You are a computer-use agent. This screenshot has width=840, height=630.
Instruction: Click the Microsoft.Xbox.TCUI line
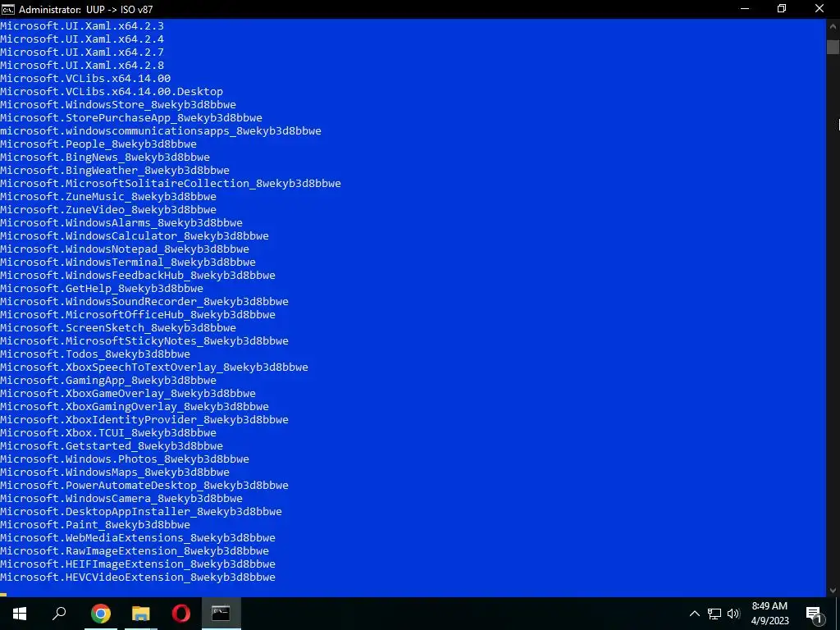108,433
